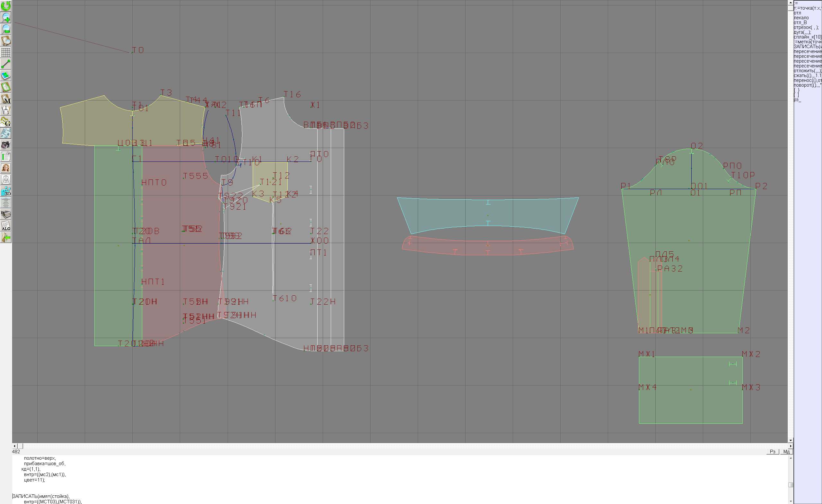
Task: Open the 3D view icon
Action: click(6, 191)
